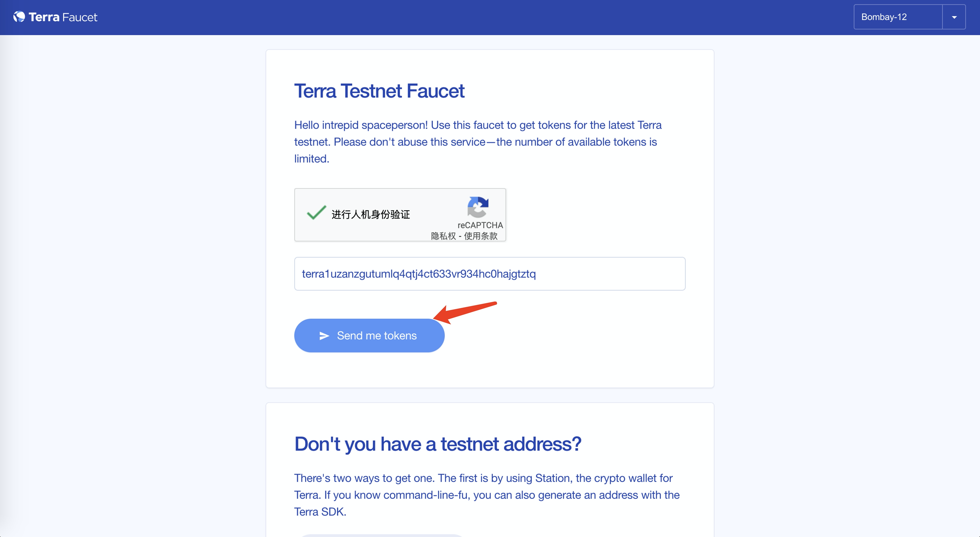Open the Bombay-12 network selector
This screenshot has height=537, width=980.
coord(898,17)
